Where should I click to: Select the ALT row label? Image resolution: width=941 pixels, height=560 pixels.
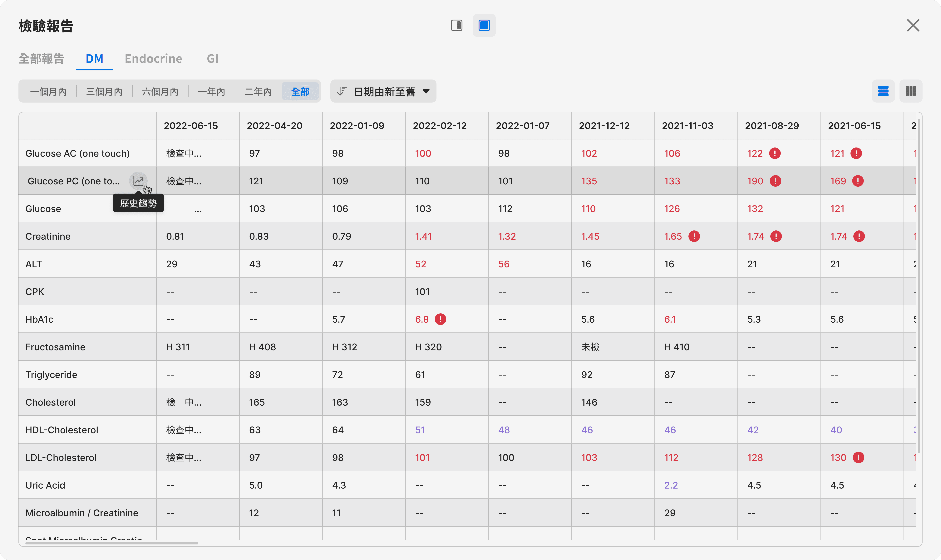click(34, 264)
